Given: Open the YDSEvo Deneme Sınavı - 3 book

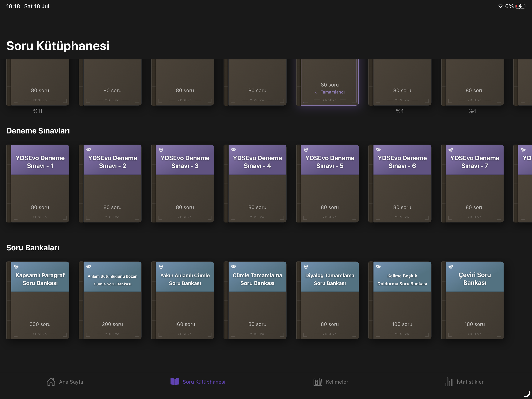Looking at the screenshot, I should click(x=182, y=183).
